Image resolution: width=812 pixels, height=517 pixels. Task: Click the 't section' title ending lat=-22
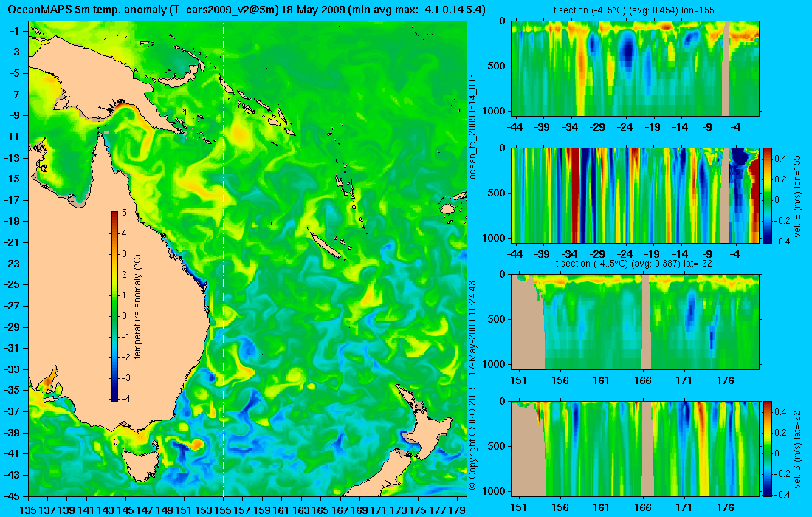[x=635, y=263]
